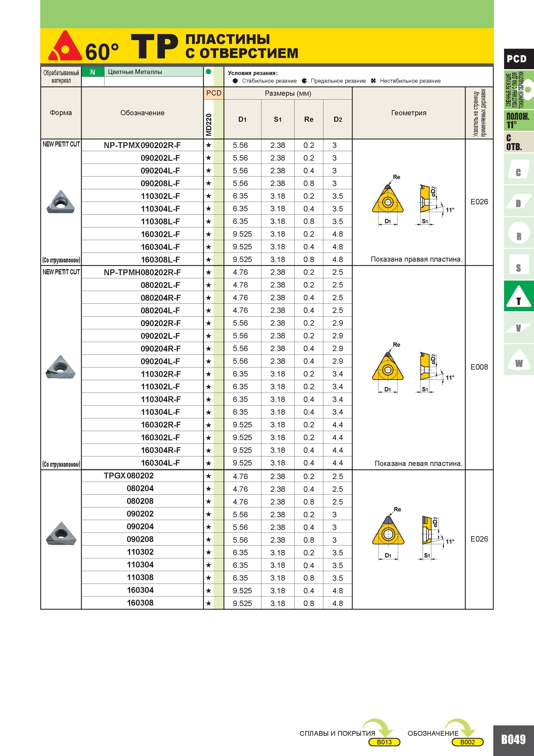Image resolution: width=534 pixels, height=756 pixels.
Task: Open the TPGX insert photo
Action: coord(61,533)
